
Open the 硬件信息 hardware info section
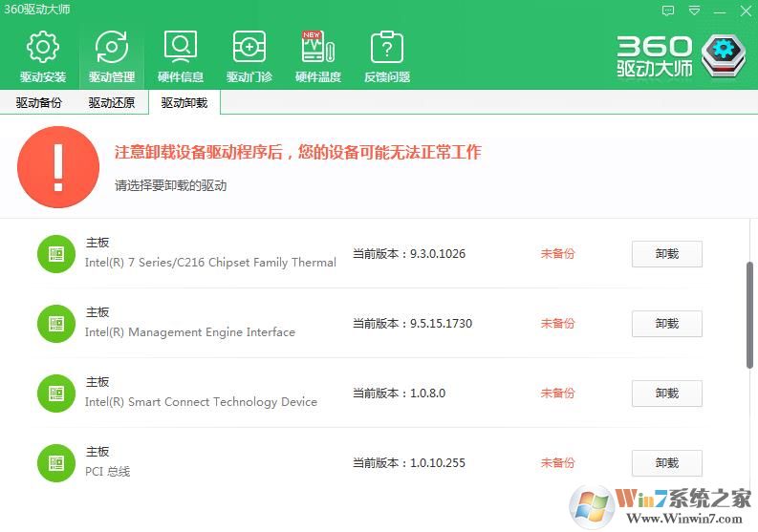click(181, 56)
